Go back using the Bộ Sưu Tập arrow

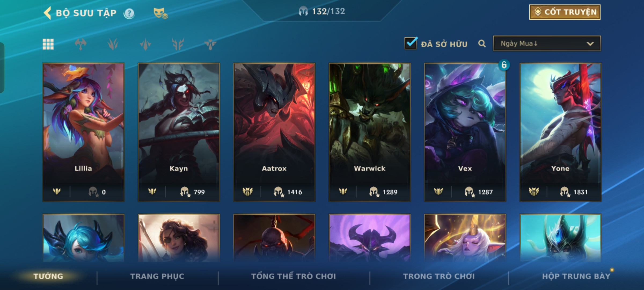click(47, 13)
